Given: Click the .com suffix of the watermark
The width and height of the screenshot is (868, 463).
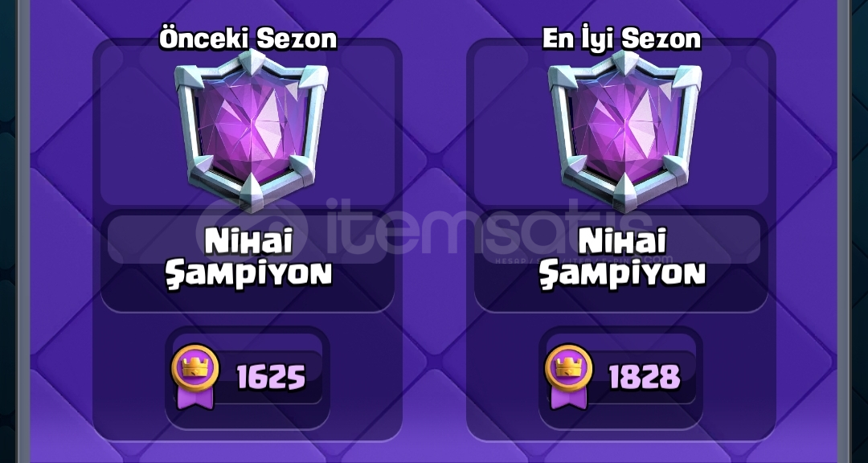Looking at the screenshot, I should pyautogui.click(x=657, y=259).
